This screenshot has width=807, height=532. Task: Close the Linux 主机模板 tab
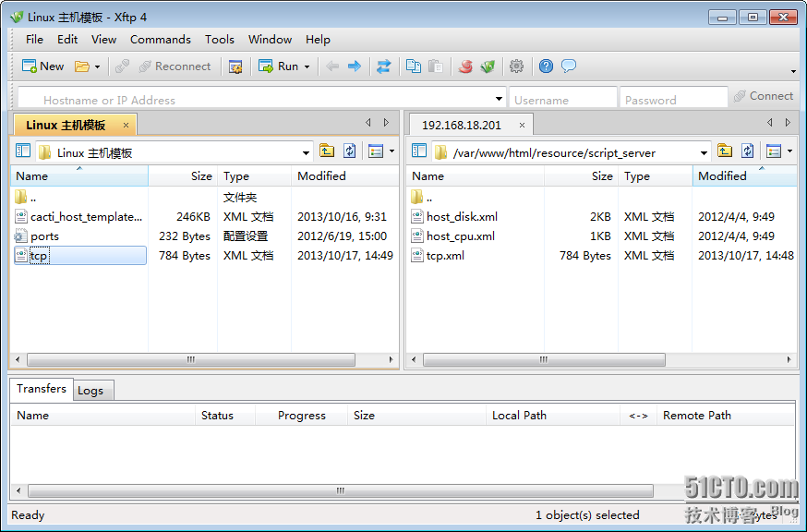[x=126, y=125]
